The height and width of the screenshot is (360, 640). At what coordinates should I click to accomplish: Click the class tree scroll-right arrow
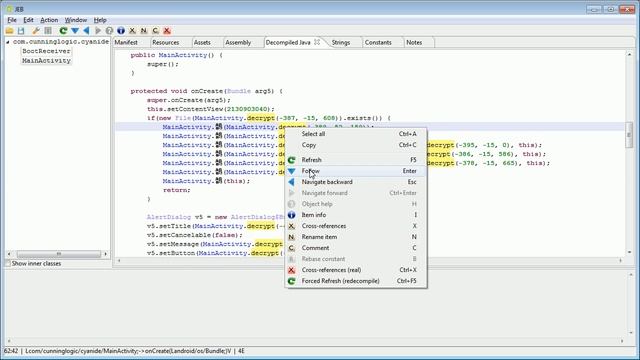point(106,254)
